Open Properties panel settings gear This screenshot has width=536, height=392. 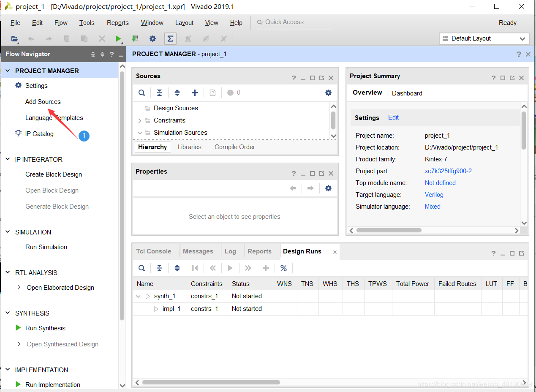pos(328,188)
